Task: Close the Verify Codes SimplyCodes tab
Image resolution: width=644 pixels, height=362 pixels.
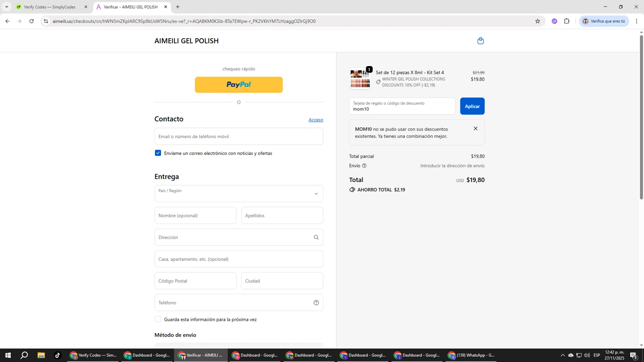Action: (x=85, y=7)
